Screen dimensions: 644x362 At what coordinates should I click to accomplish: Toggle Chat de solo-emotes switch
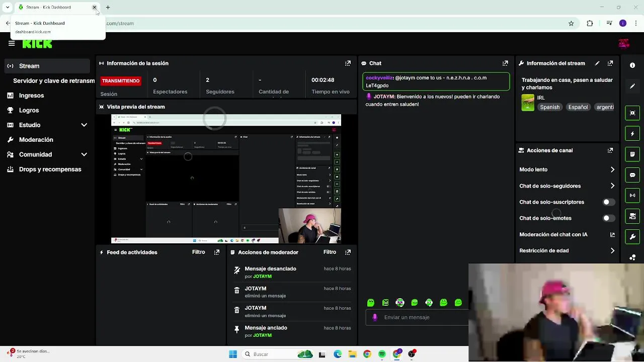pyautogui.click(x=609, y=218)
